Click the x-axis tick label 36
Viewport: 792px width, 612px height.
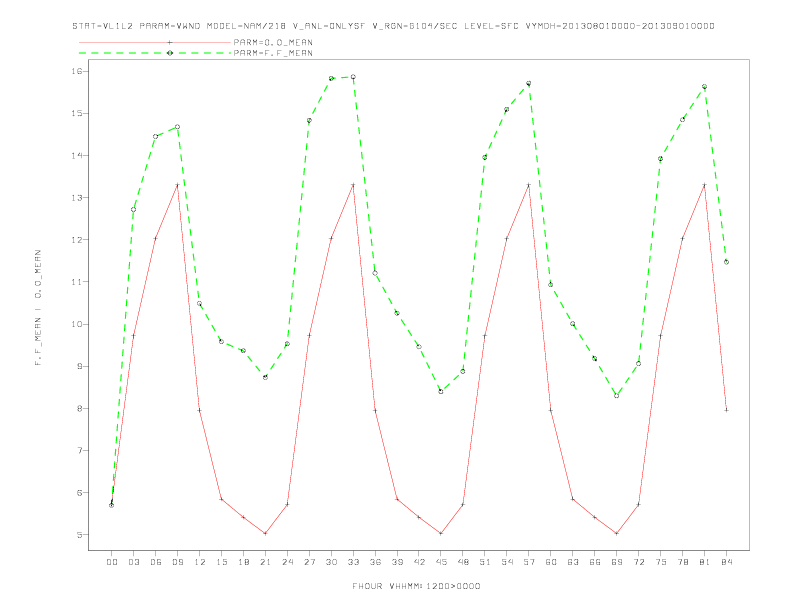tap(375, 562)
